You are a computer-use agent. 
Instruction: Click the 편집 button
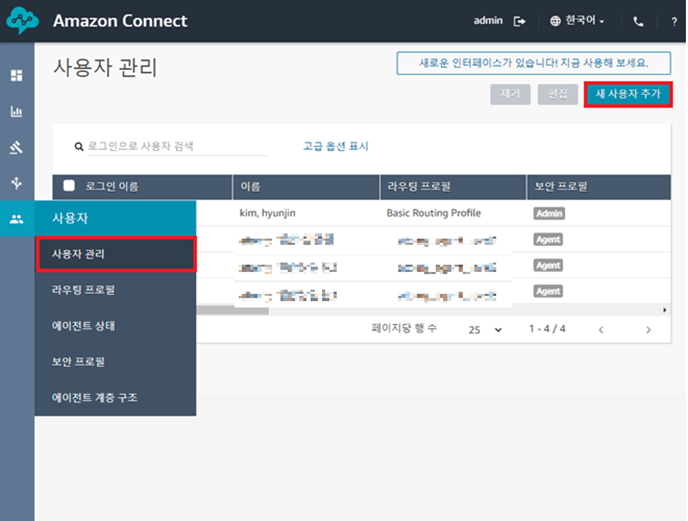558,94
